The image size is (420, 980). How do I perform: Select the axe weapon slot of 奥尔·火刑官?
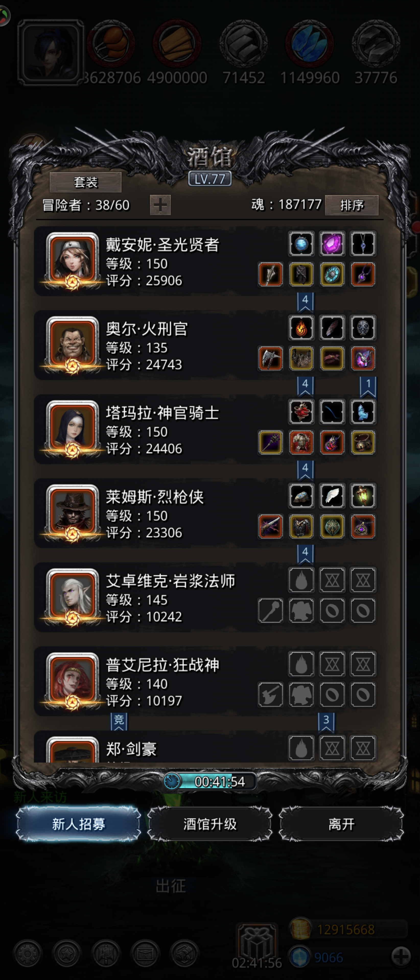270,358
